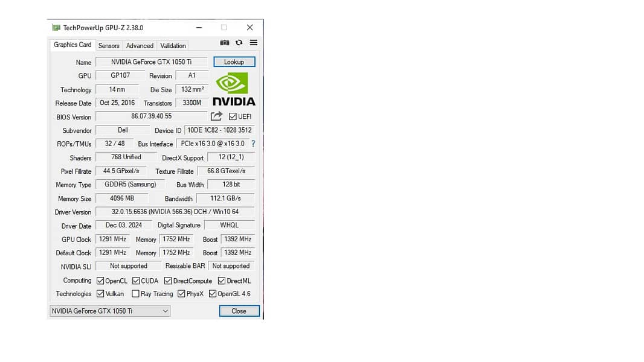Enable the Ray Tracing checkbox
644x362 pixels.
[135, 294]
